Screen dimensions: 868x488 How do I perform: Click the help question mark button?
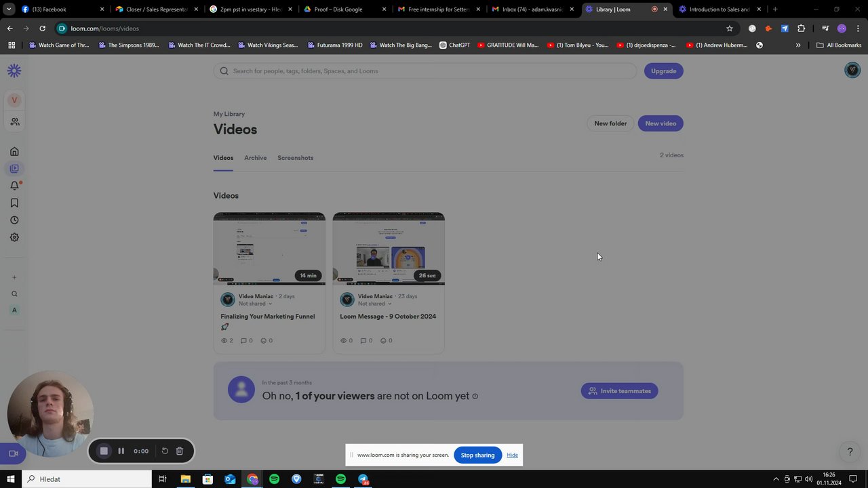pyautogui.click(x=850, y=451)
